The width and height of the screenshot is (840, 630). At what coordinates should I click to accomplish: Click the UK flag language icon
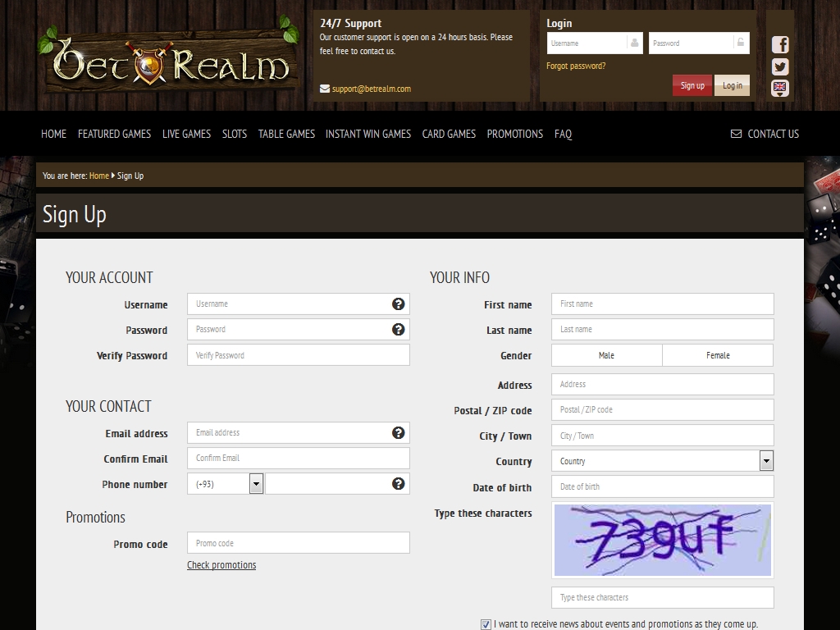click(780, 86)
